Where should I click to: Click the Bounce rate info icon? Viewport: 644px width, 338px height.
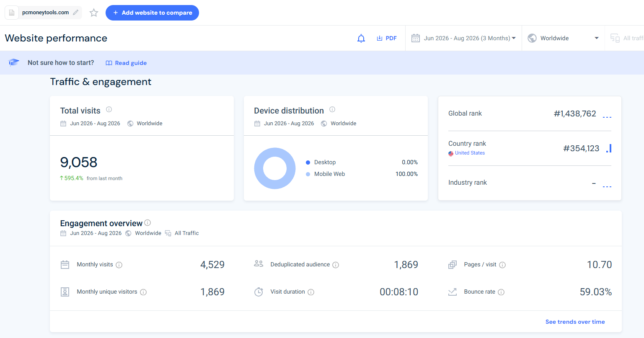click(501, 292)
